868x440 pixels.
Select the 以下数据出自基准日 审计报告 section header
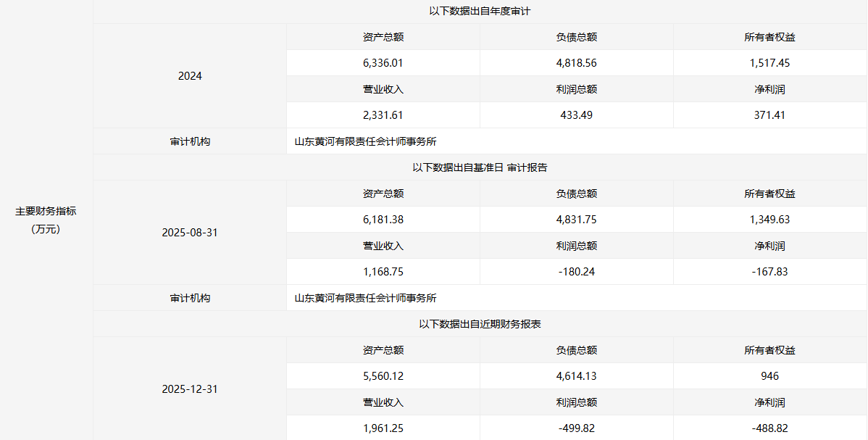coord(480,167)
